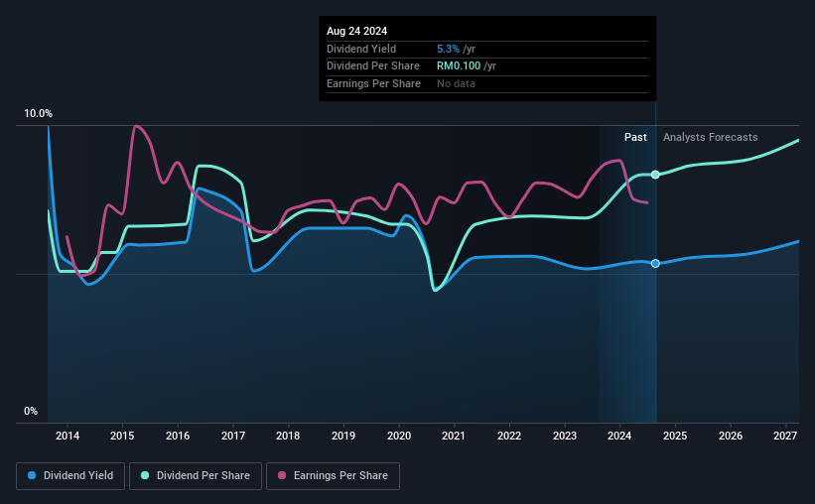Click the 2015 x-axis label
This screenshot has height=504, width=815.
[x=122, y=436]
